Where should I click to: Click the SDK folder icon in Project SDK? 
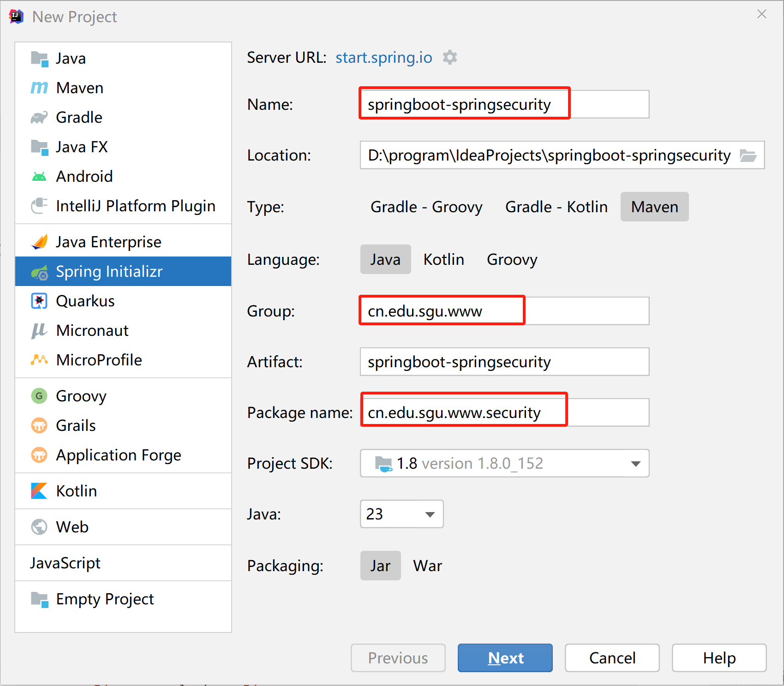pyautogui.click(x=383, y=464)
